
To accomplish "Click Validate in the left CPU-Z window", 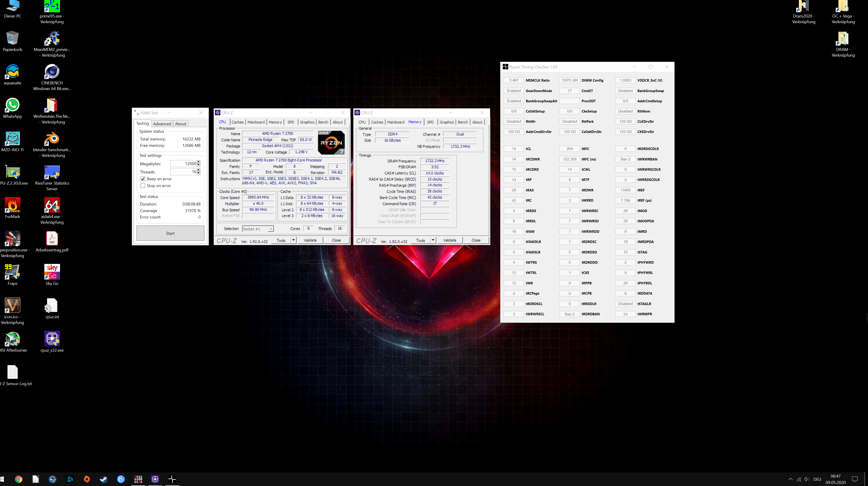I will click(310, 240).
